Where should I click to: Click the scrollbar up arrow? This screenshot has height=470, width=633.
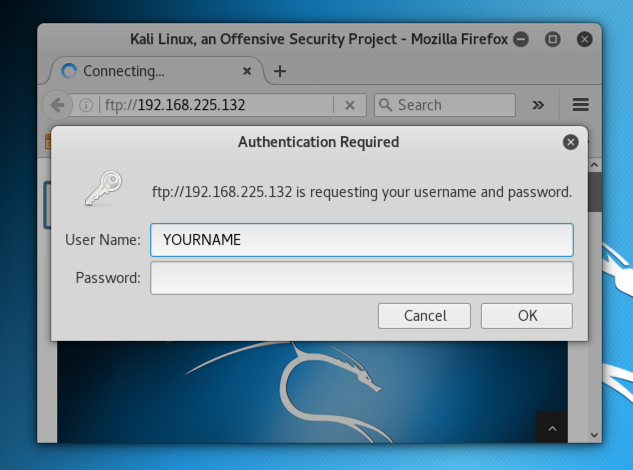595,163
